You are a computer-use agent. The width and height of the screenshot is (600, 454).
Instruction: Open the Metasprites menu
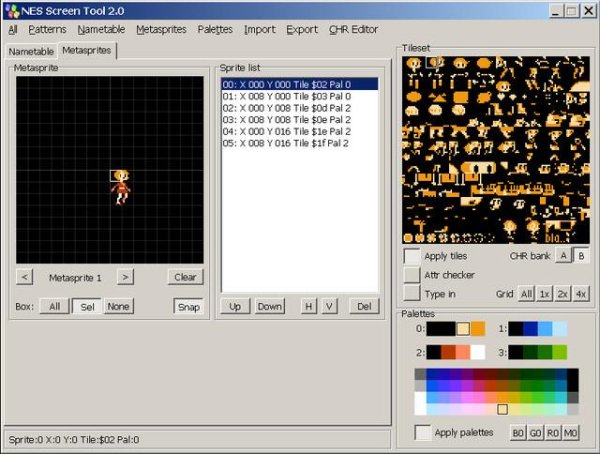(x=161, y=29)
